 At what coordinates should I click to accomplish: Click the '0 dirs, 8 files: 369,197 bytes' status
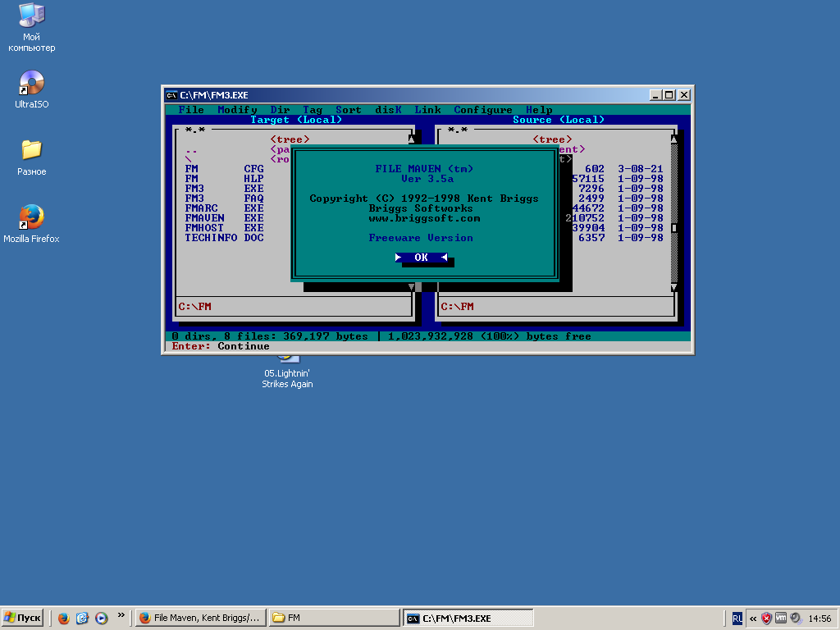coord(270,336)
